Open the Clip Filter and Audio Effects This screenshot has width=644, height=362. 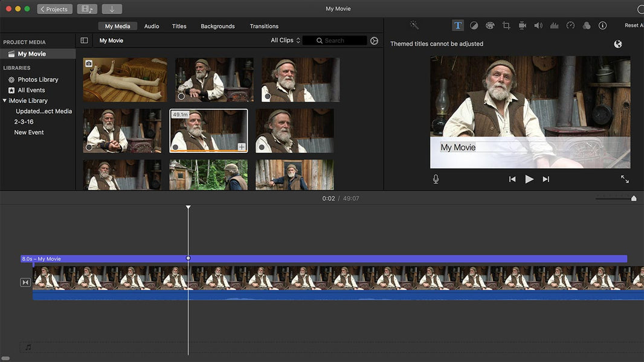click(586, 25)
